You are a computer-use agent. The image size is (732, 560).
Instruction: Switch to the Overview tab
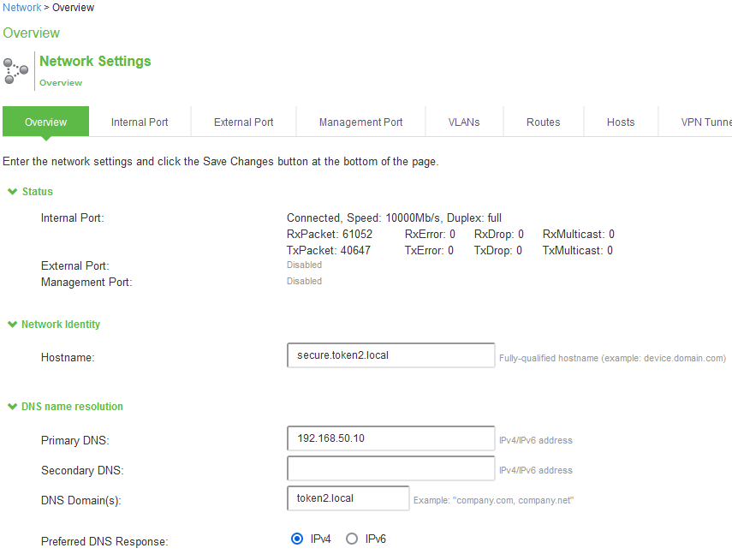coord(45,122)
